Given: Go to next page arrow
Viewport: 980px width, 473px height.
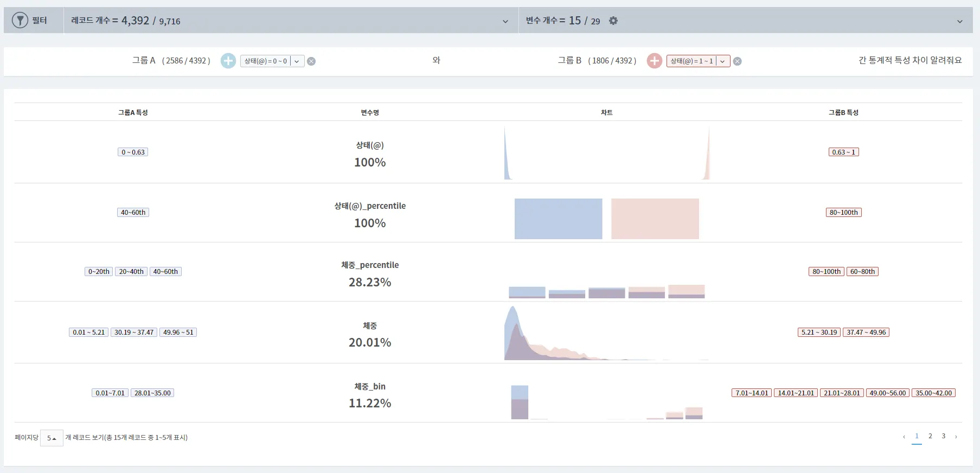Looking at the screenshot, I should pyautogui.click(x=956, y=437).
